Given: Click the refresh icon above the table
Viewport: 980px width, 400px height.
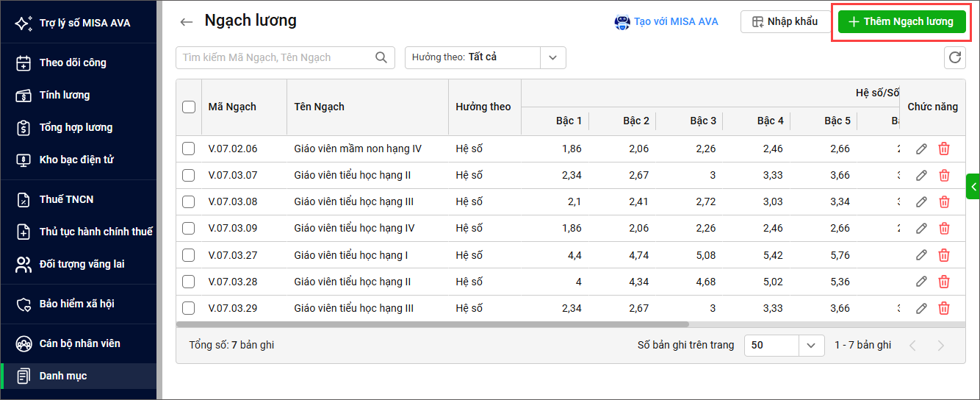Looking at the screenshot, I should (954, 57).
